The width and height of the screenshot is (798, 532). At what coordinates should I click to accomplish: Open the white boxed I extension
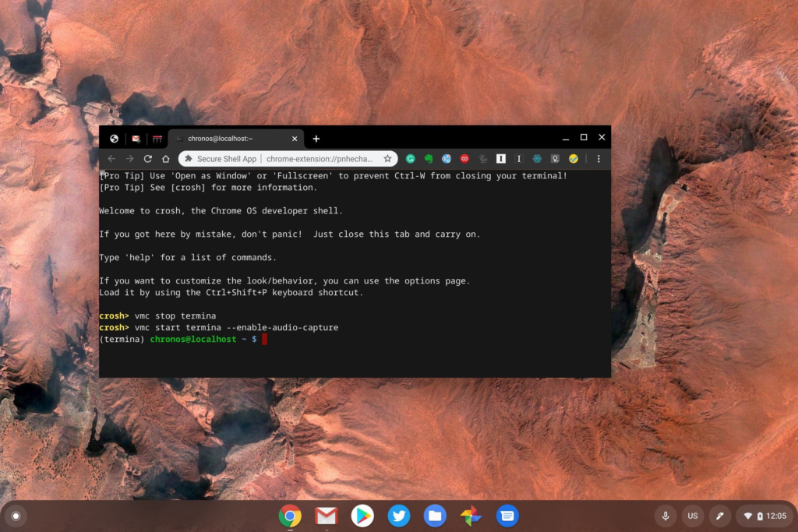coord(501,159)
